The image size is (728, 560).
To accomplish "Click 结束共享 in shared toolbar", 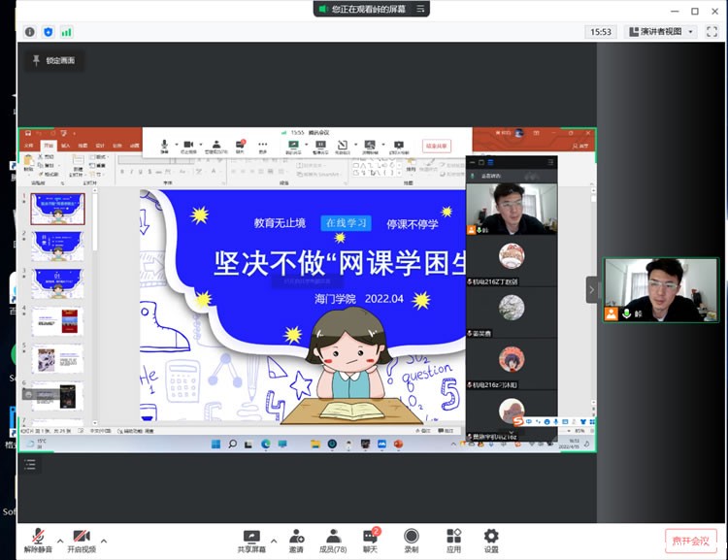I will pos(437,146).
